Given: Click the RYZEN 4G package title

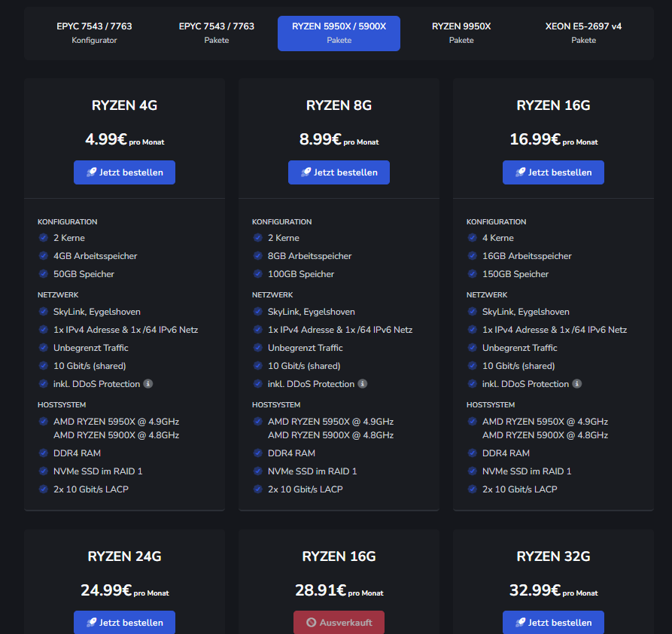Looking at the screenshot, I should pos(124,105).
